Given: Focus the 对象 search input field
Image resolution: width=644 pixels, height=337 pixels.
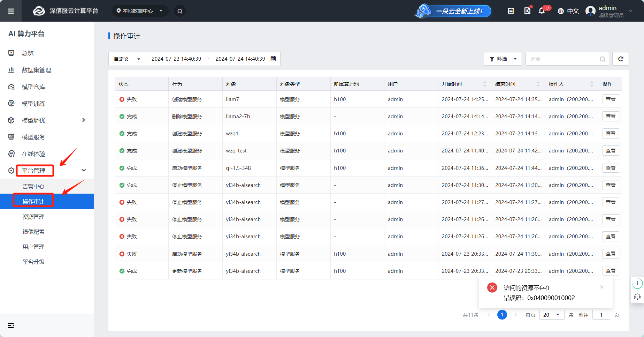Looking at the screenshot, I should coord(567,59).
